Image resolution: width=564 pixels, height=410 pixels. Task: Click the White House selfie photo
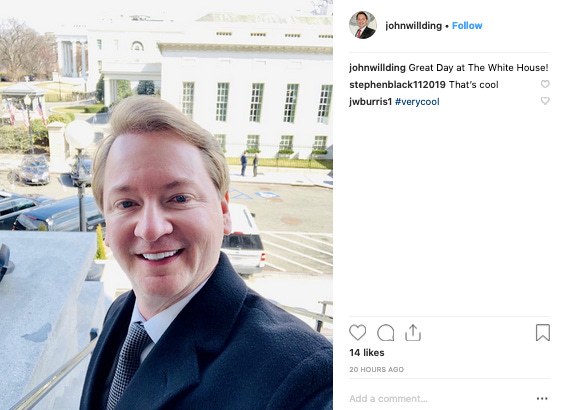pos(166,205)
